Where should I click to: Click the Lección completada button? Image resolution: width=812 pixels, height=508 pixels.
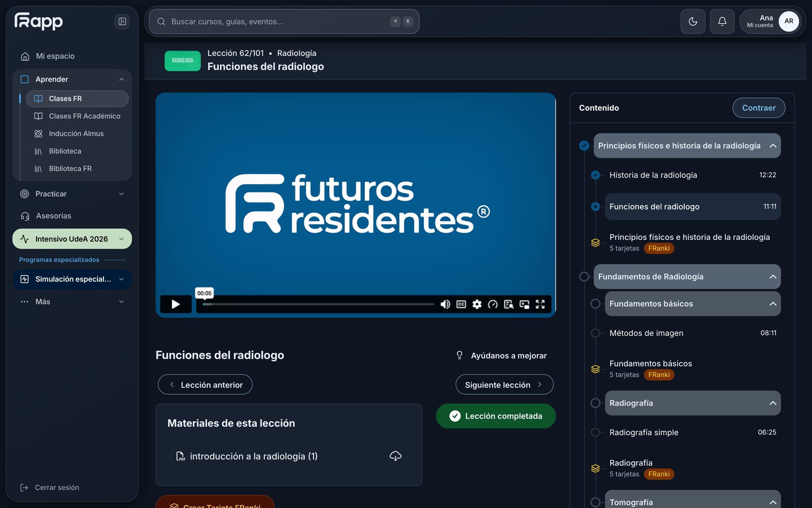click(496, 416)
